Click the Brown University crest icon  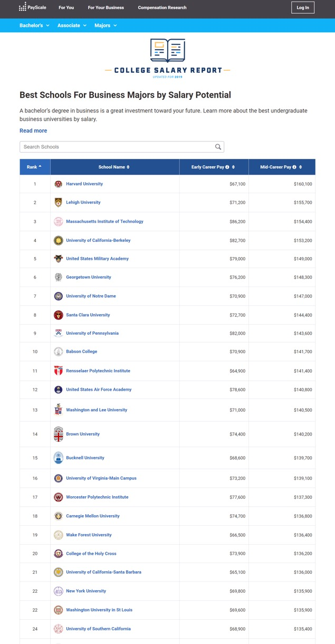coord(59,434)
